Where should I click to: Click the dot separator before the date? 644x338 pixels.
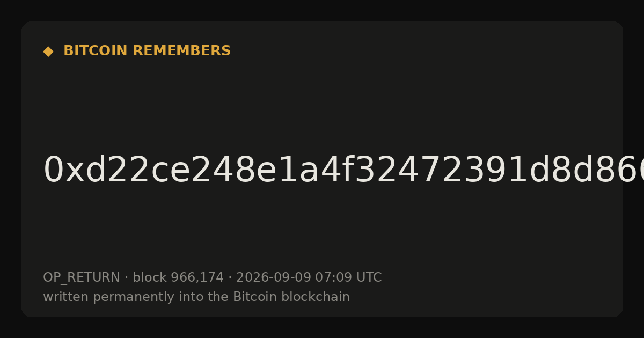(230, 278)
